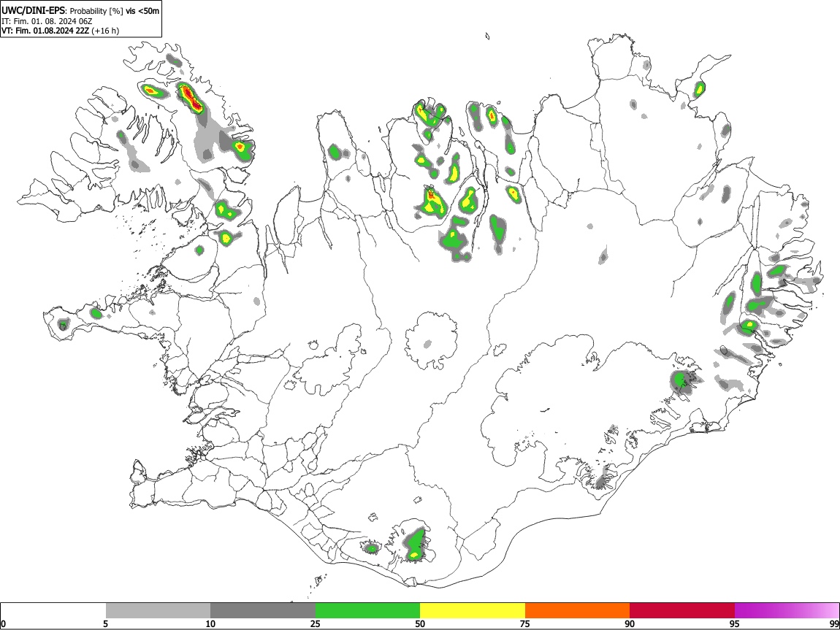
Task: Click the legend value '75'
Action: coord(525,624)
